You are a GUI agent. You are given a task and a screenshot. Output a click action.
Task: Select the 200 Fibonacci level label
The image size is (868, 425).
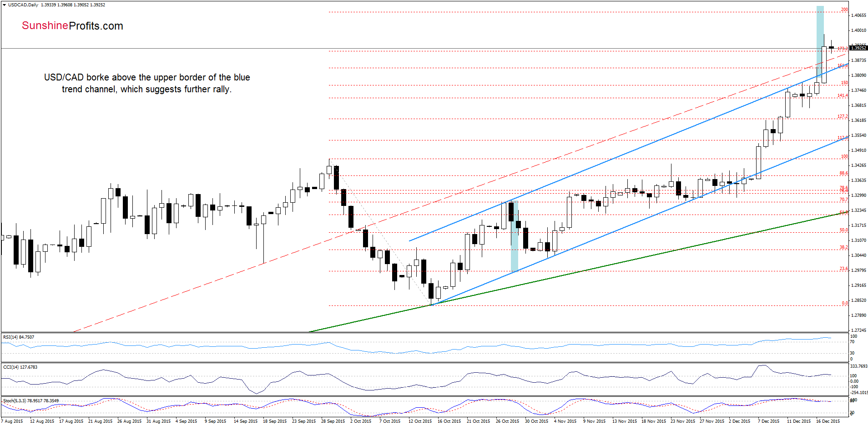(844, 10)
